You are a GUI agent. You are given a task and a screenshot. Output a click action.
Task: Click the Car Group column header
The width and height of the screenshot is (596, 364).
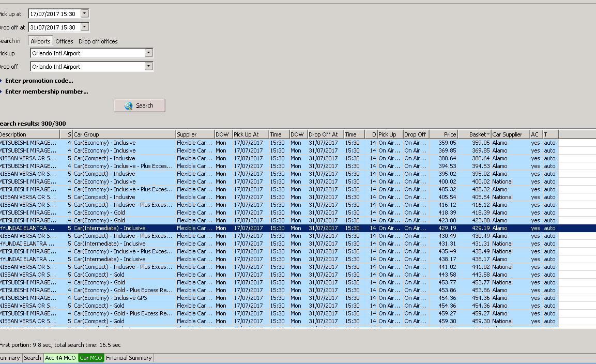tap(124, 134)
